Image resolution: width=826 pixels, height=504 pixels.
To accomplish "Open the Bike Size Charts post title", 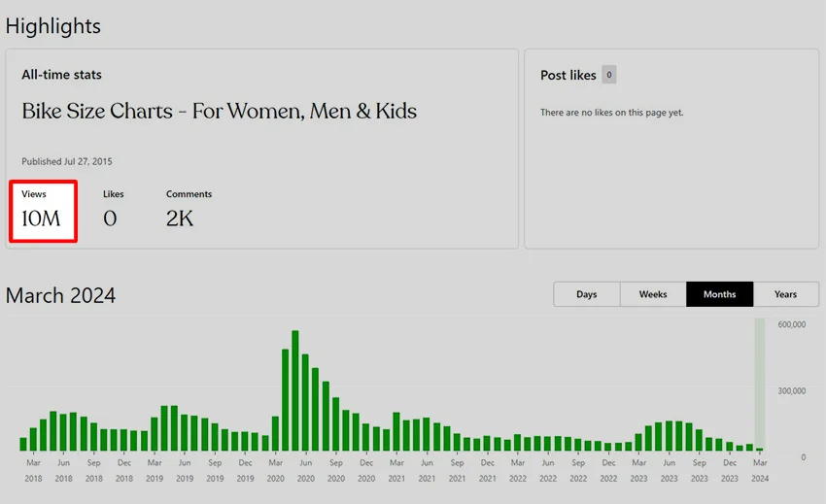I will click(x=220, y=112).
